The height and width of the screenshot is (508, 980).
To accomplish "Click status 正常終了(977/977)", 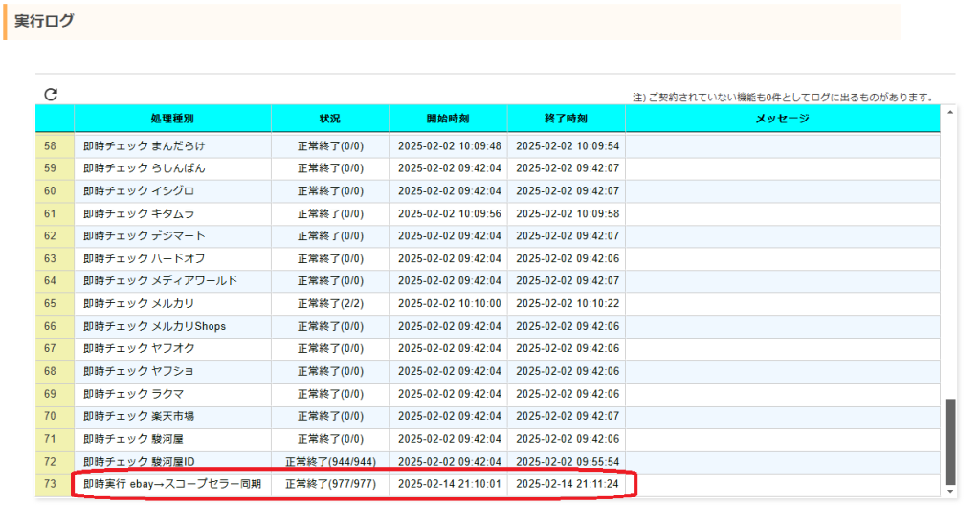I will 330,484.
